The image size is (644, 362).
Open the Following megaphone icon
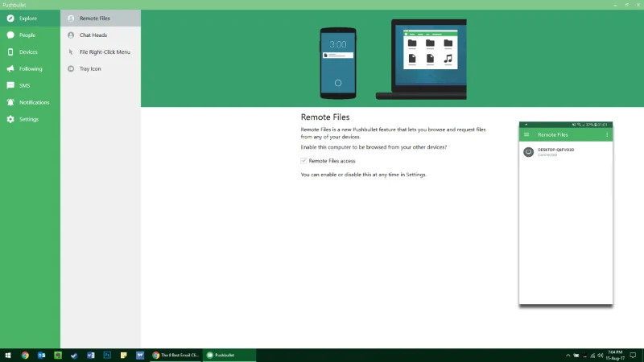[10, 69]
